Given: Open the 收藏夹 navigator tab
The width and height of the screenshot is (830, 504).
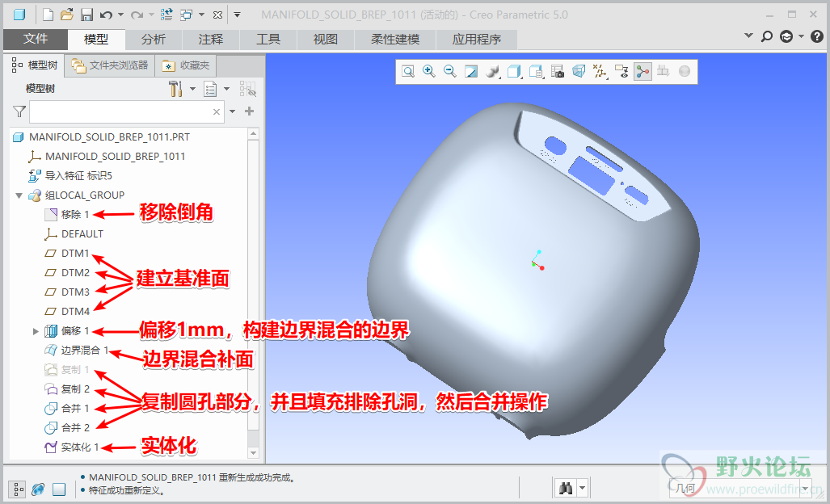Looking at the screenshot, I should [x=187, y=65].
